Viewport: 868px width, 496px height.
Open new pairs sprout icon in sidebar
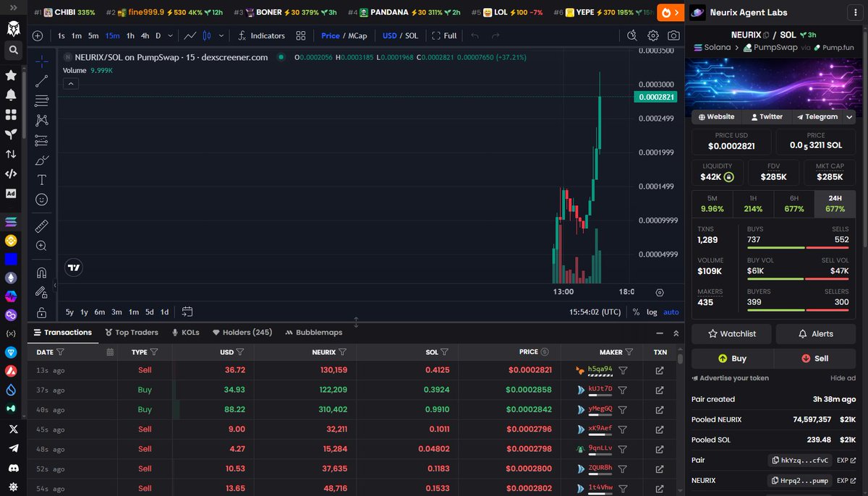(x=11, y=134)
